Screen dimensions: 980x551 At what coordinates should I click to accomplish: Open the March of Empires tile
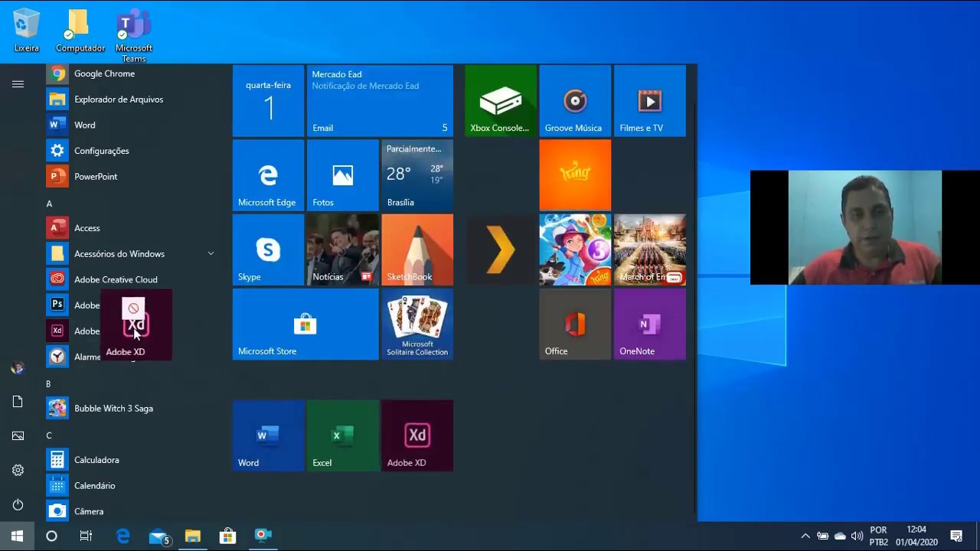point(650,249)
